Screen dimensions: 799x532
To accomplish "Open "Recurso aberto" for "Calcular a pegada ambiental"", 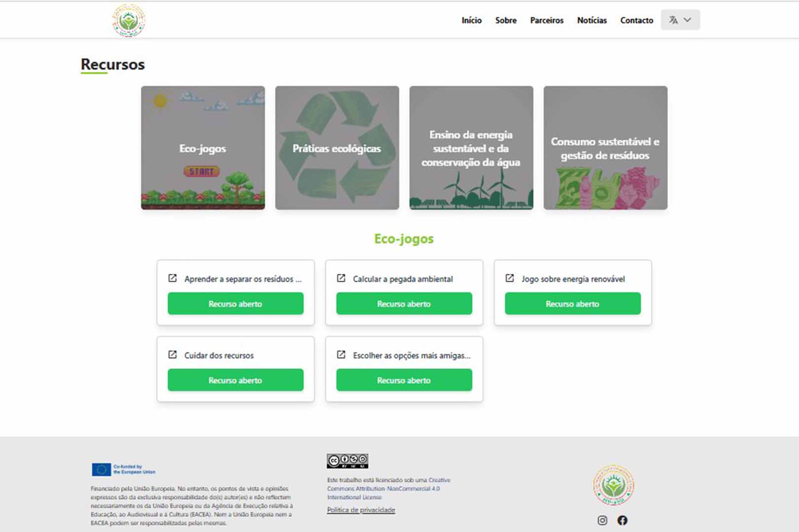I will [404, 303].
